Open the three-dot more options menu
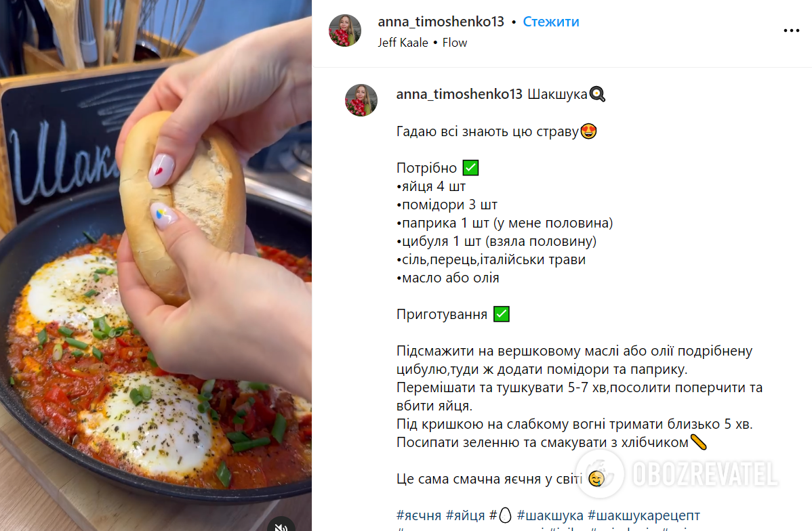The width and height of the screenshot is (812, 531). pyautogui.click(x=791, y=31)
